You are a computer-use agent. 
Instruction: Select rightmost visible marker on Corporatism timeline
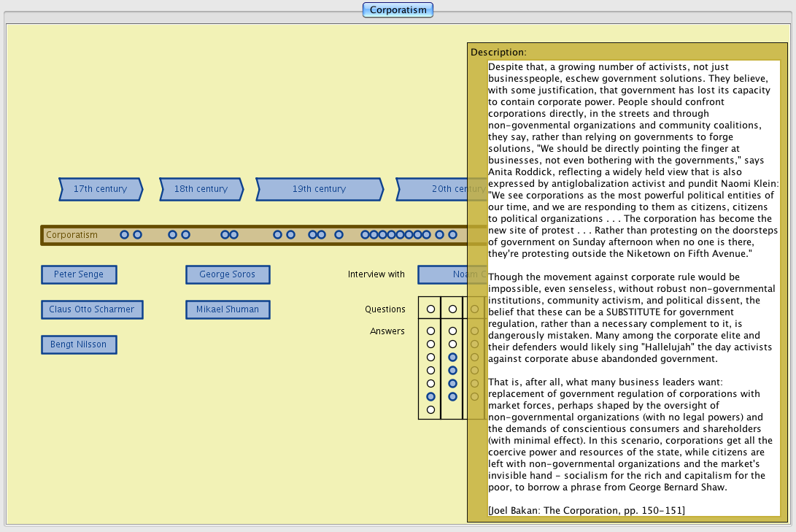[x=452, y=235]
